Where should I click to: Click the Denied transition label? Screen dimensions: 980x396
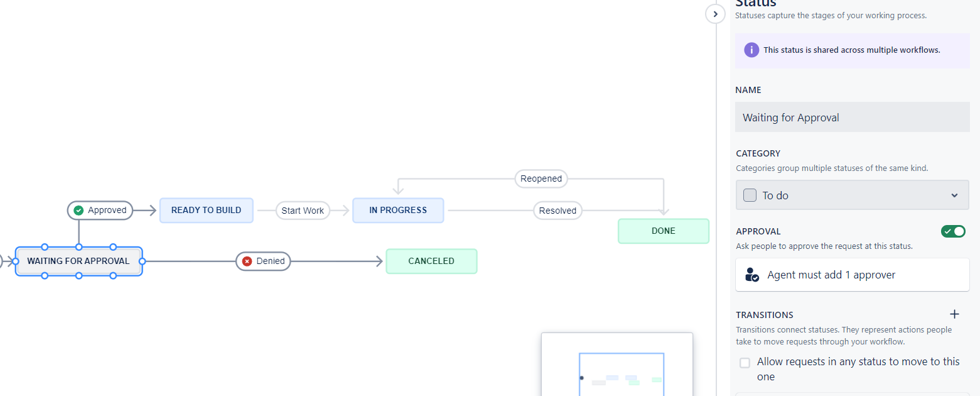pos(264,261)
